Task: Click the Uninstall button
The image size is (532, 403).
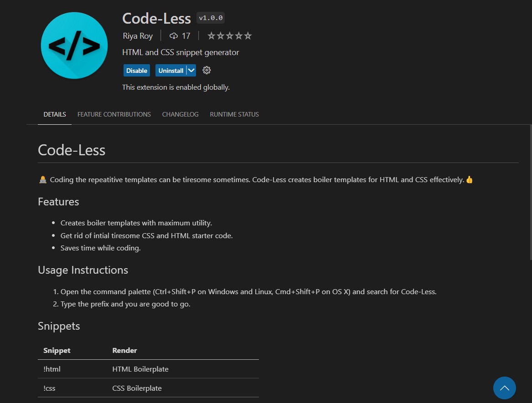Action: (x=170, y=71)
